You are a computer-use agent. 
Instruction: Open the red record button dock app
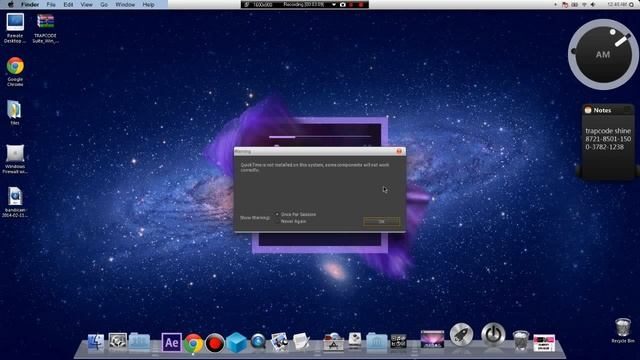point(215,343)
